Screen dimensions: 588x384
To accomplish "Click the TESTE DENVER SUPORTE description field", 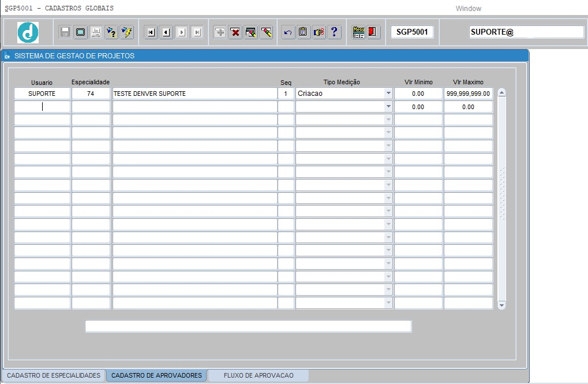I will pyautogui.click(x=194, y=94).
